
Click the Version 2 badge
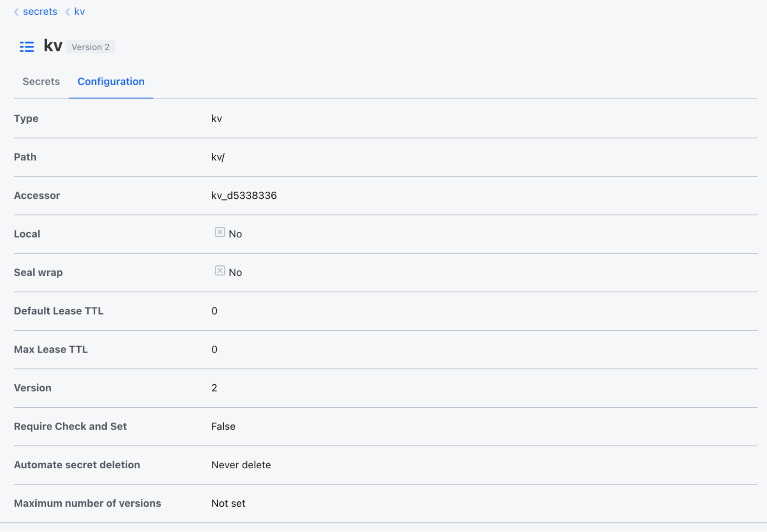point(91,47)
